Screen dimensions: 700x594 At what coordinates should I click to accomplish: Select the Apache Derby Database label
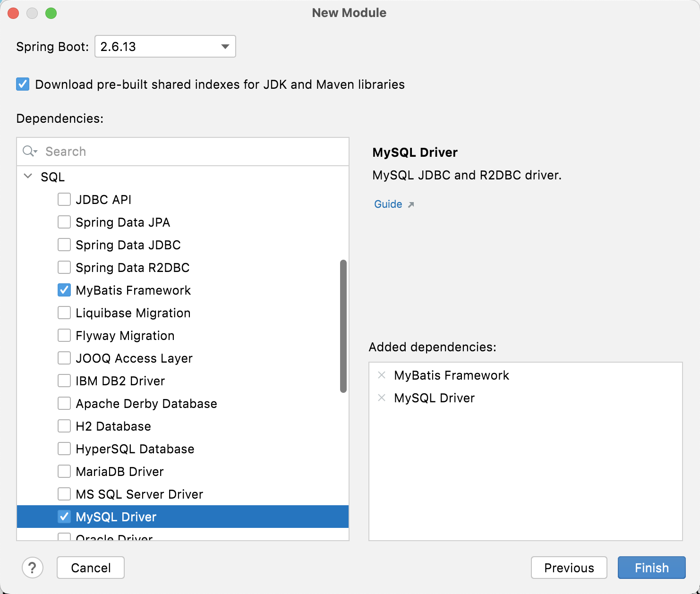pyautogui.click(x=146, y=404)
